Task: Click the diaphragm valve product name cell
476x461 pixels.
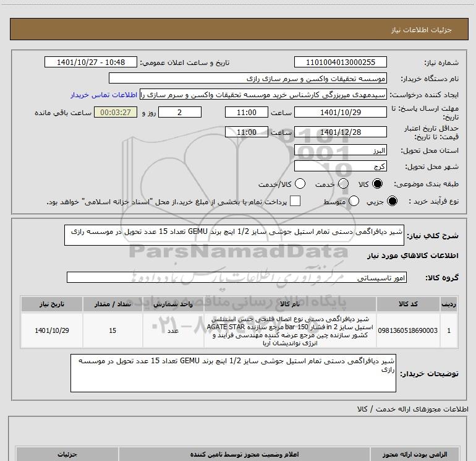Action: (x=290, y=331)
